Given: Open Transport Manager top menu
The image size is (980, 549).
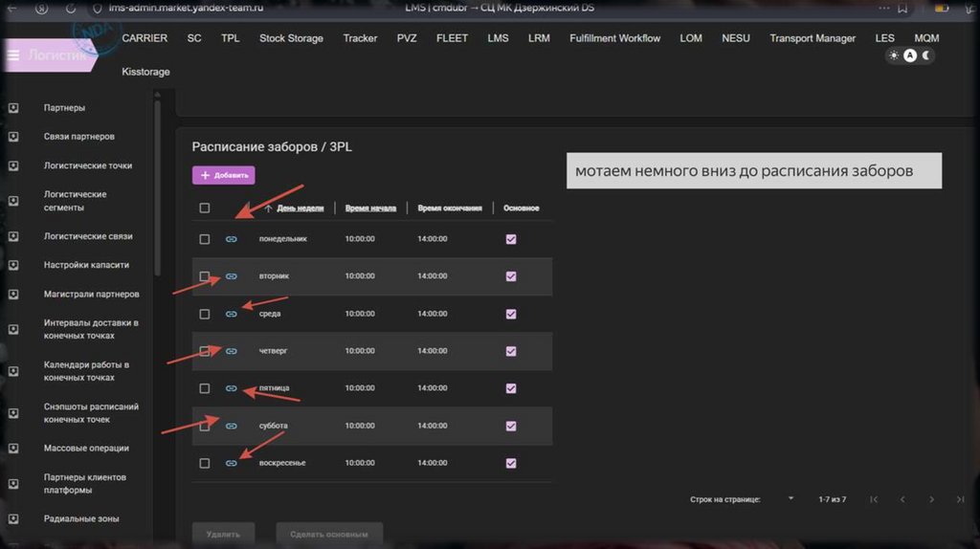Looking at the screenshot, I should pos(813,38).
